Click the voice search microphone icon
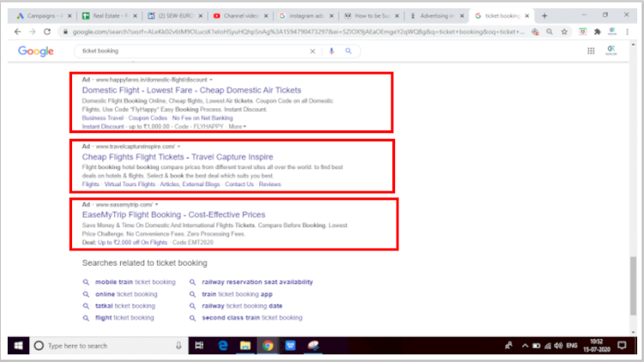 331,51
